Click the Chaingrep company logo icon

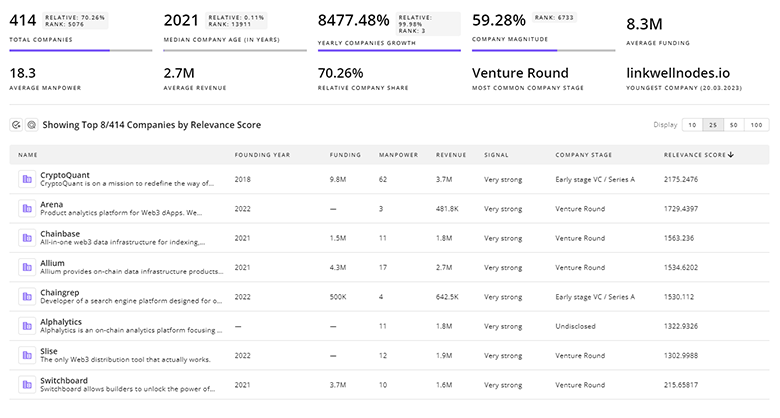(26, 297)
